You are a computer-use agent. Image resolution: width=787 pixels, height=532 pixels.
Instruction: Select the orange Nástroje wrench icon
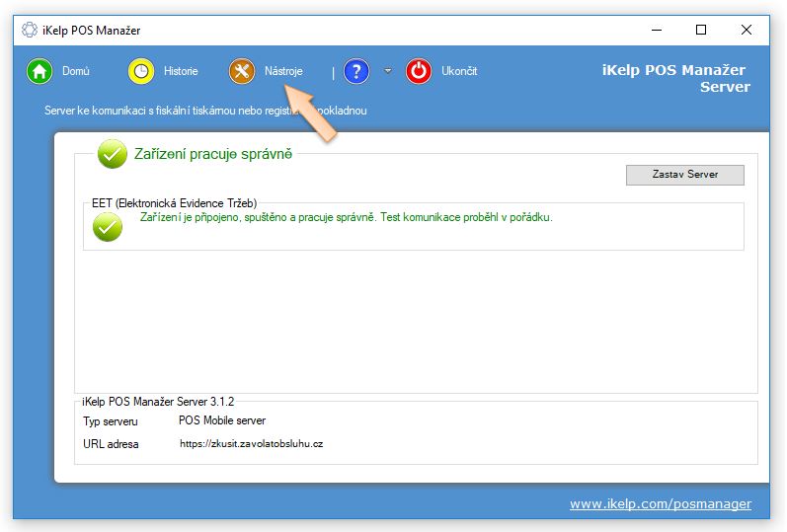tap(242, 71)
